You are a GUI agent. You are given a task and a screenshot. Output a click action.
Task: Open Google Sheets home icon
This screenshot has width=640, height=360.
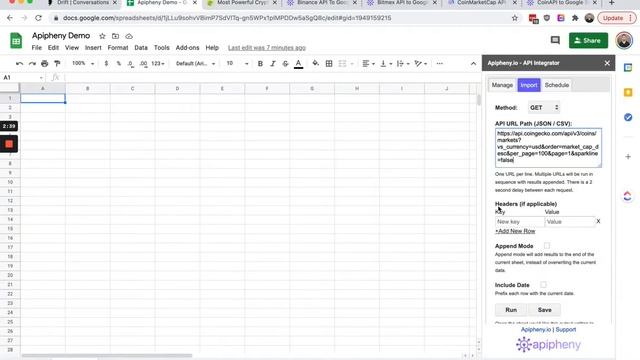tap(16, 40)
